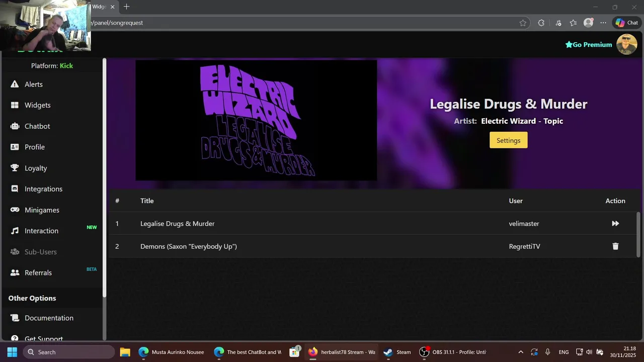Viewport: 644px width, 362px height.
Task: Open the ENG language selector
Action: tap(563, 352)
